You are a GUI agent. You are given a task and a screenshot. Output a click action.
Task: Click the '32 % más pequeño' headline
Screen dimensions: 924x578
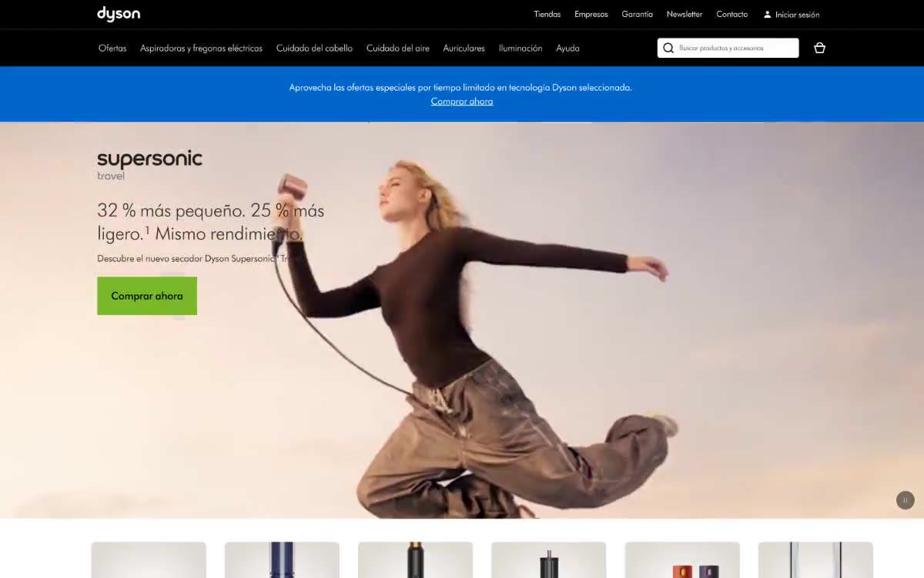pyautogui.click(x=211, y=221)
